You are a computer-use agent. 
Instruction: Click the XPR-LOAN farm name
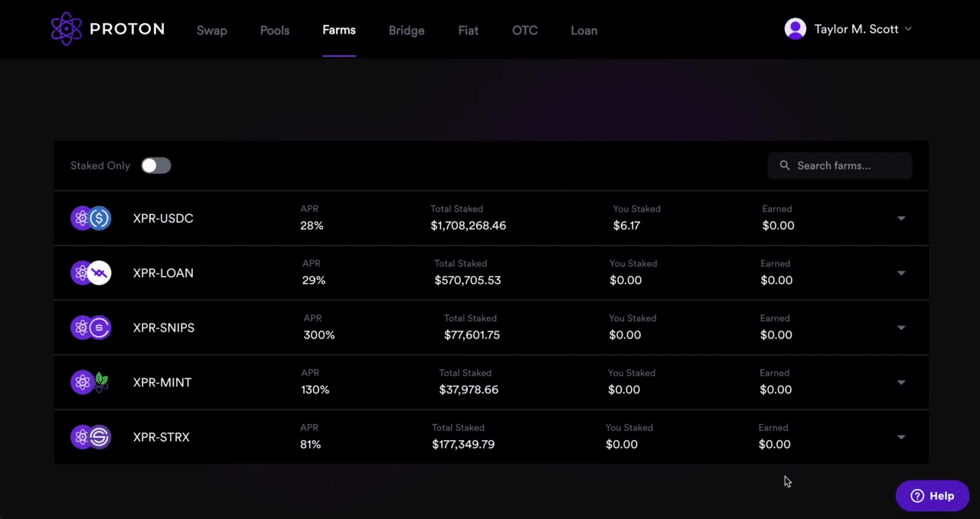click(x=163, y=273)
